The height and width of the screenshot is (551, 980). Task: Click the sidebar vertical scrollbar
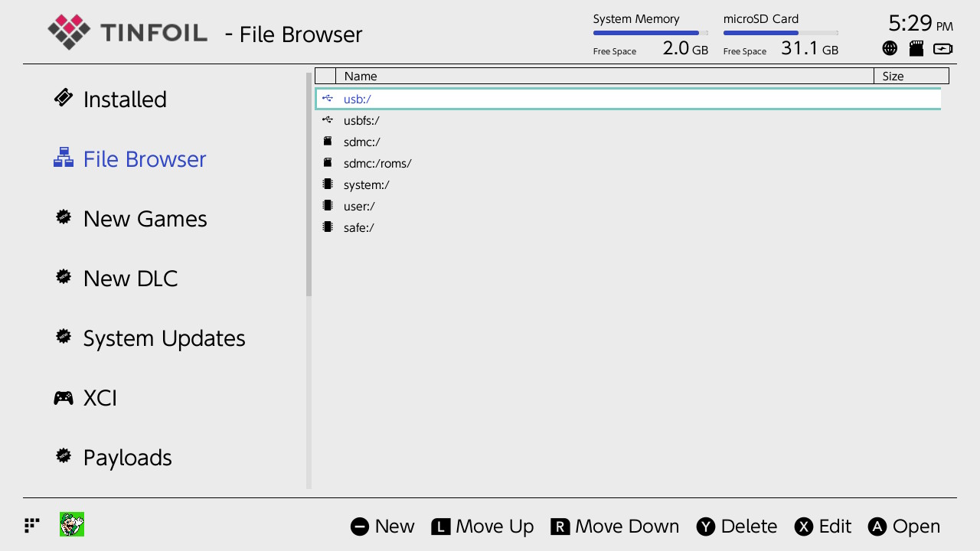coord(309,184)
